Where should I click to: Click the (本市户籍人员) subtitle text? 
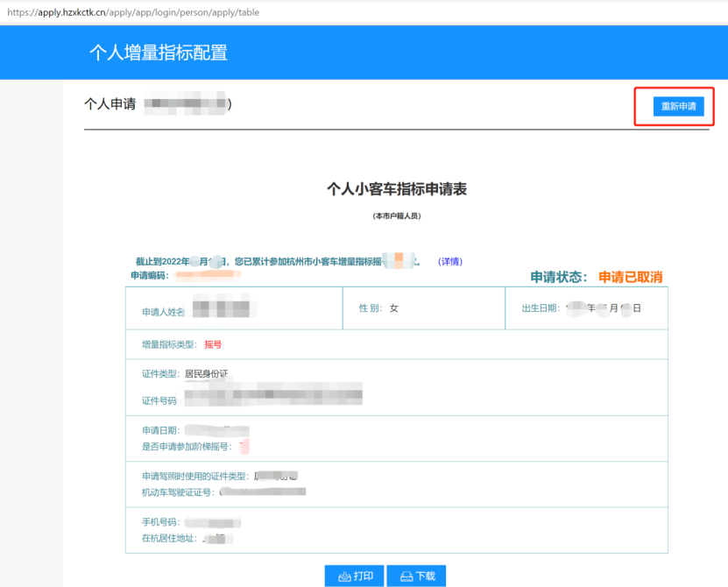point(396,216)
